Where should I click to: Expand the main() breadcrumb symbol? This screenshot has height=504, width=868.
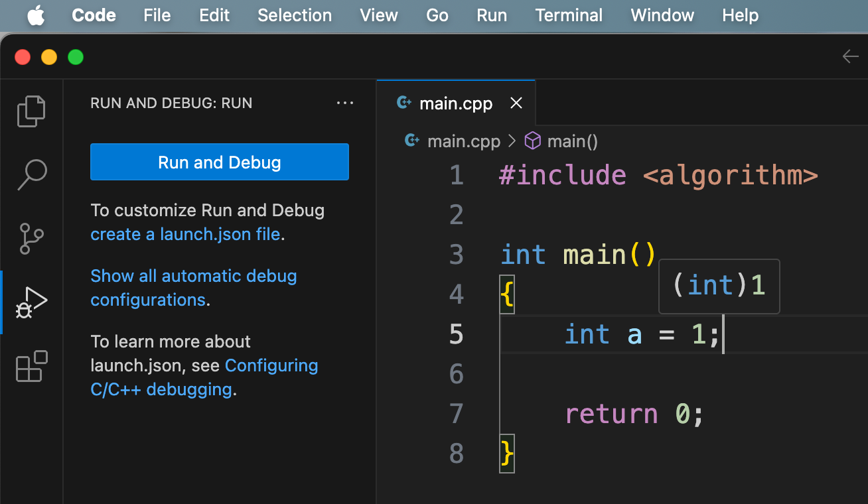(572, 141)
